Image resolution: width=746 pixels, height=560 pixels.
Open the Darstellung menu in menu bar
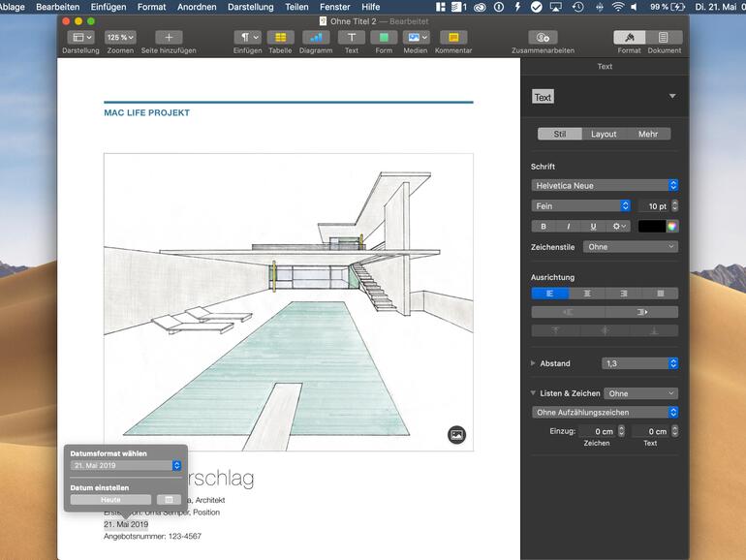[x=250, y=7]
